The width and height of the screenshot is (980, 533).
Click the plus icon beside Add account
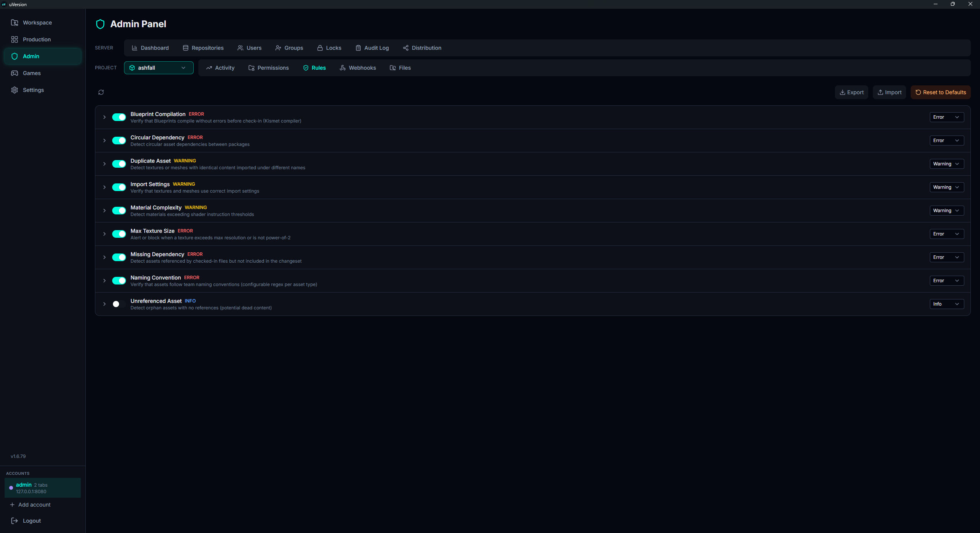(x=12, y=505)
